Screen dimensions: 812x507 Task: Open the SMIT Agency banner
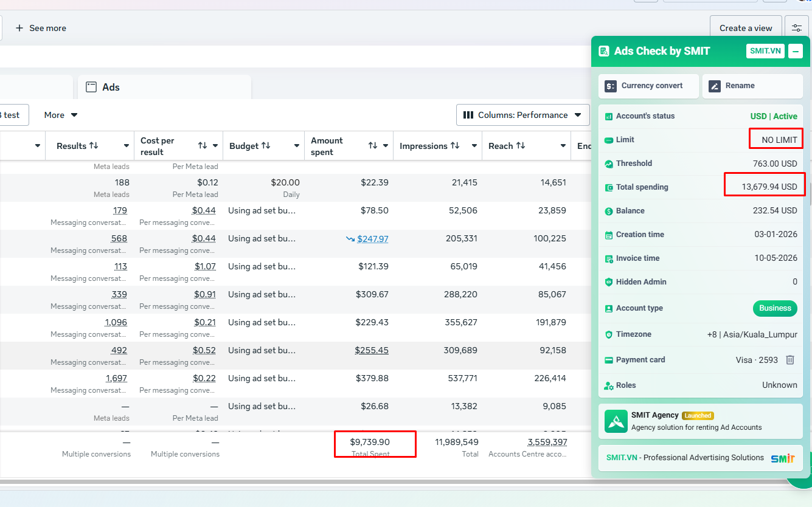pyautogui.click(x=701, y=421)
